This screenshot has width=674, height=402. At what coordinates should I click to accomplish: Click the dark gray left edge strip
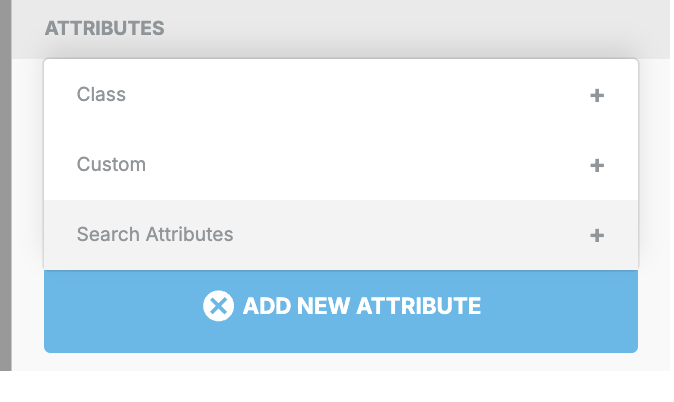6,185
